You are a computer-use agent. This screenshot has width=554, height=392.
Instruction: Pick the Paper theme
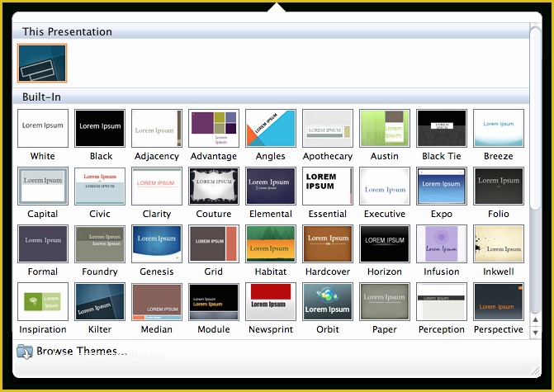click(x=385, y=301)
